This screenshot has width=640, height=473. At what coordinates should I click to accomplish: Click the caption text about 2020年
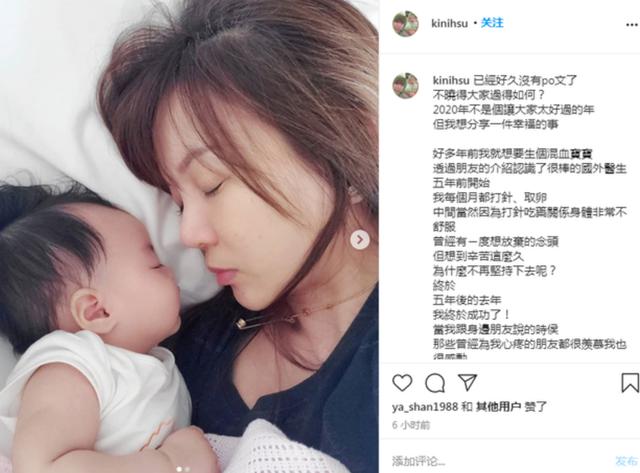coord(513,110)
